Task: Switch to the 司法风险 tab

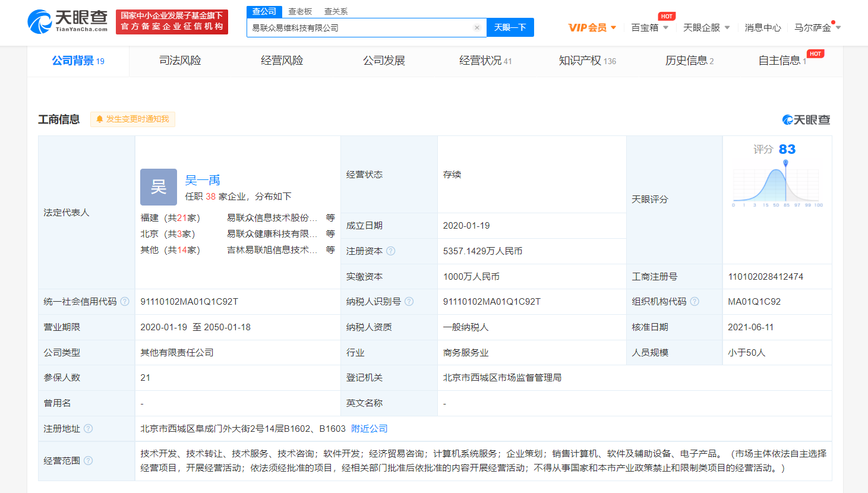Action: [180, 61]
